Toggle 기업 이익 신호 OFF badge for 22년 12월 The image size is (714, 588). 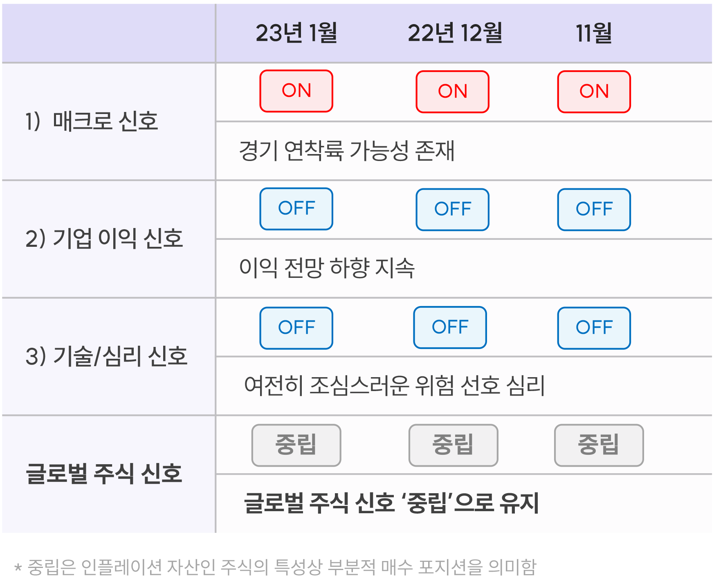coord(452,209)
